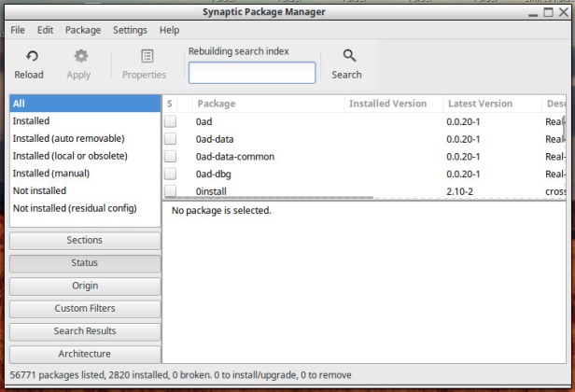Toggle the checkbox for 0ad-dbg

coord(171,174)
